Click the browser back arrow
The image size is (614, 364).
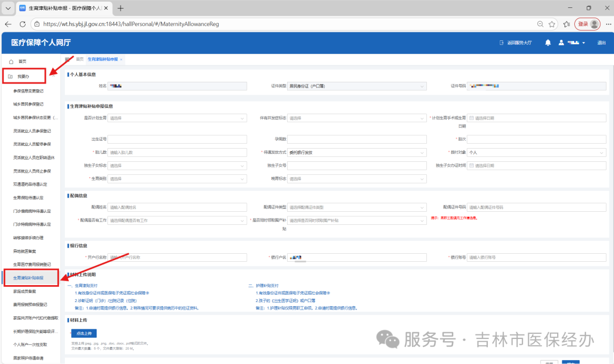[x=8, y=24]
